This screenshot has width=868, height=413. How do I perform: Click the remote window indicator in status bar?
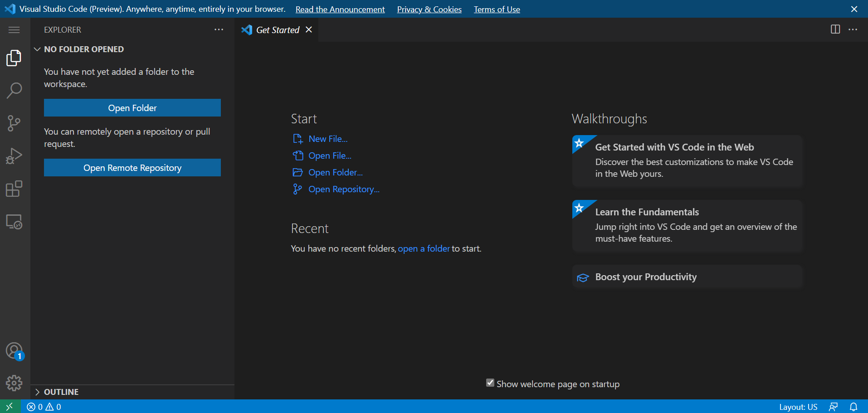[10, 407]
